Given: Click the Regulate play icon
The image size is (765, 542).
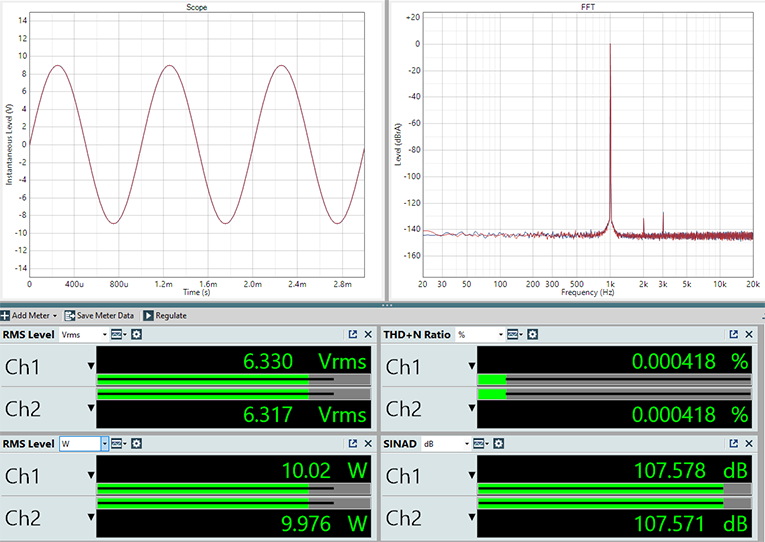Looking at the screenshot, I should pos(148,315).
